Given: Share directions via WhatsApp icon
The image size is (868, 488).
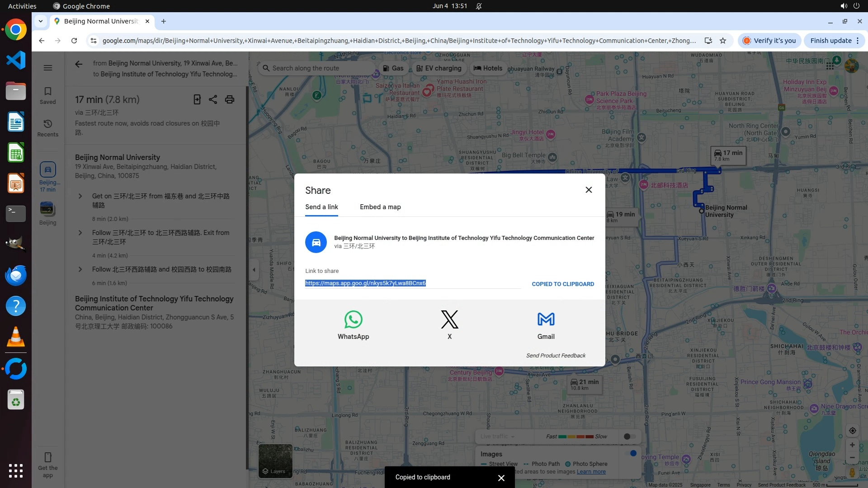Looking at the screenshot, I should [x=353, y=320].
